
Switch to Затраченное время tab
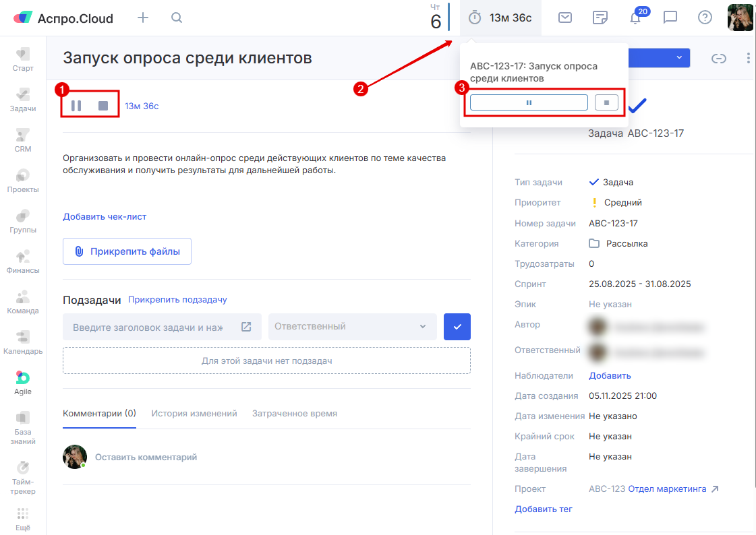click(x=295, y=414)
